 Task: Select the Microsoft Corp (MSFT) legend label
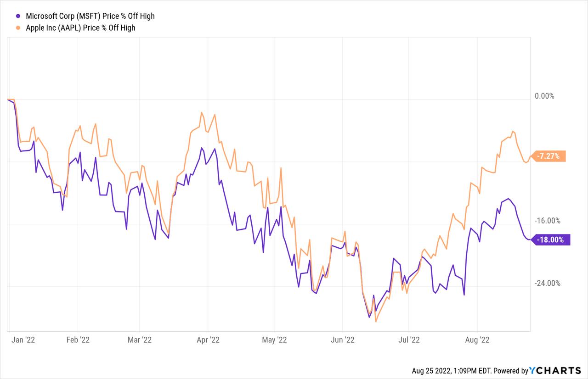[90, 16]
